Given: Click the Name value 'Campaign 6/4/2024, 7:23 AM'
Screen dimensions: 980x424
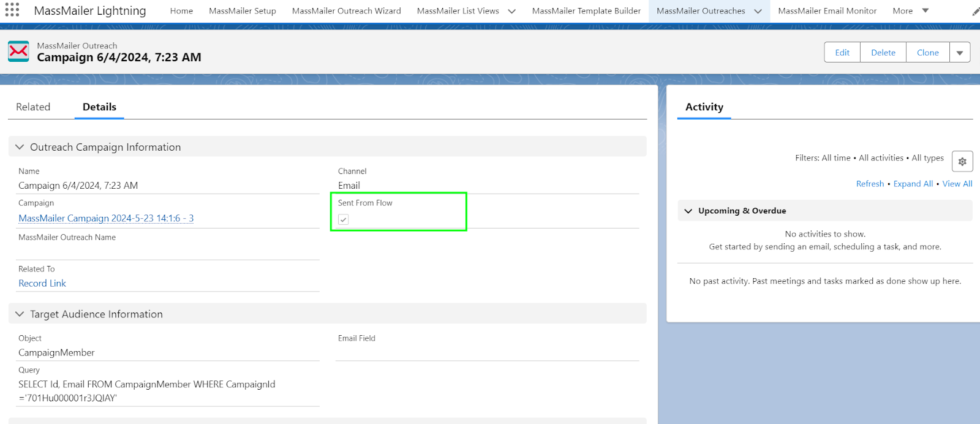Looking at the screenshot, I should pyautogui.click(x=78, y=186).
